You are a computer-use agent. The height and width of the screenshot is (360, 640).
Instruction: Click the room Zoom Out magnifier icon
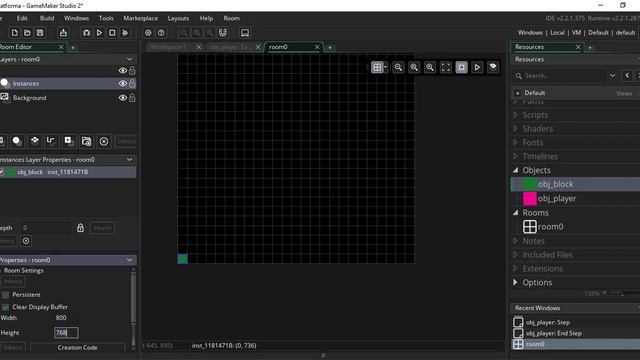(x=398, y=67)
